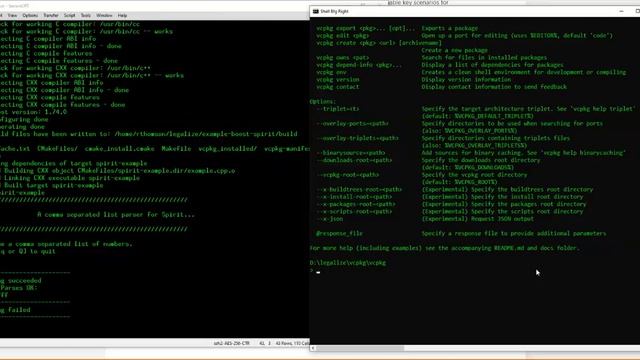Click the '--overlay-ports=<path>' option text
This screenshot has height=360, width=640.
[x=353, y=124]
